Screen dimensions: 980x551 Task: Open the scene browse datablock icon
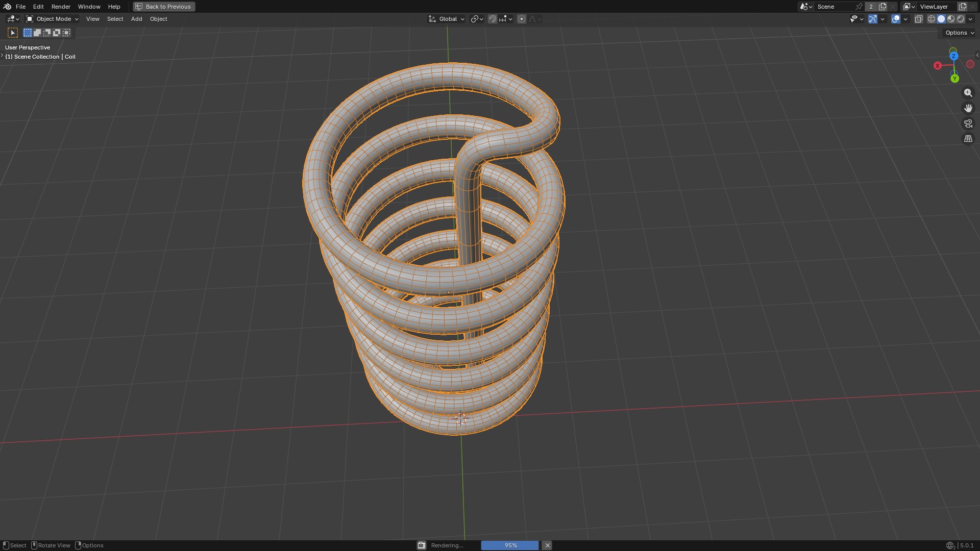806,7
